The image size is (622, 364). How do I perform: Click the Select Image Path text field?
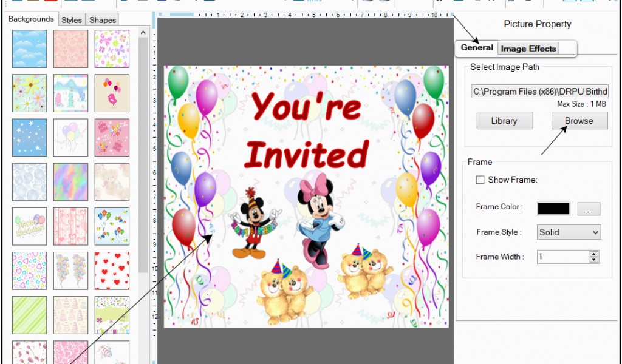[539, 92]
